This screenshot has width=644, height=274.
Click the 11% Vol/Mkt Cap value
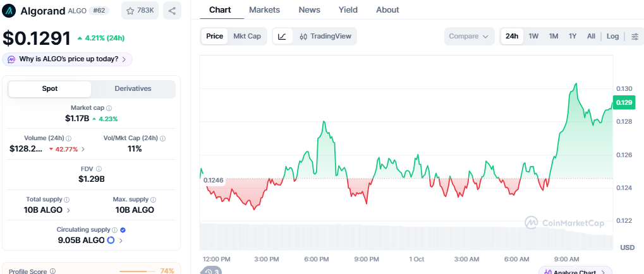click(x=135, y=149)
